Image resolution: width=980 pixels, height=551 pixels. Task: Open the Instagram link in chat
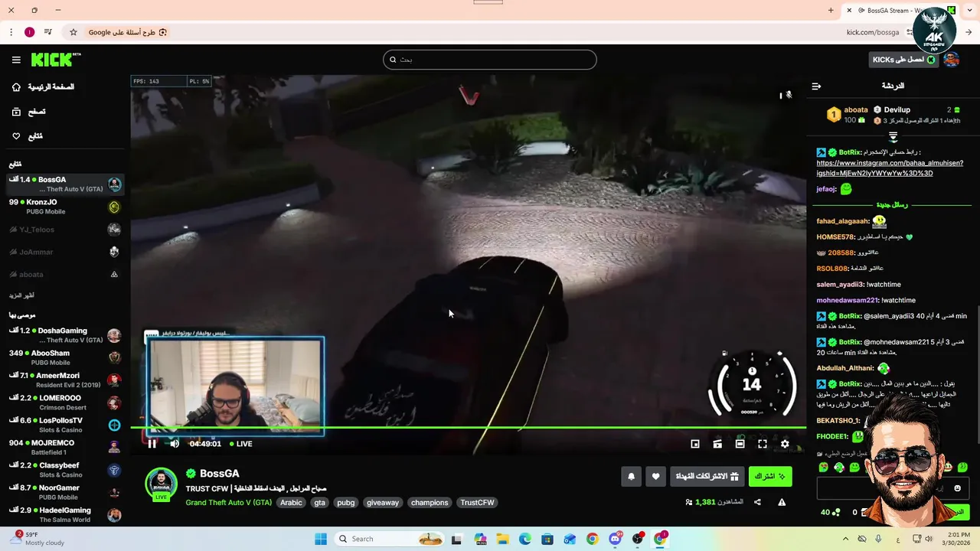coord(890,168)
